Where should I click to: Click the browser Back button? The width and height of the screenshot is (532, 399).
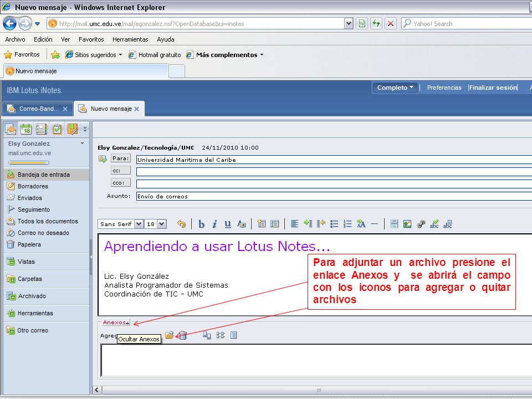9,24
